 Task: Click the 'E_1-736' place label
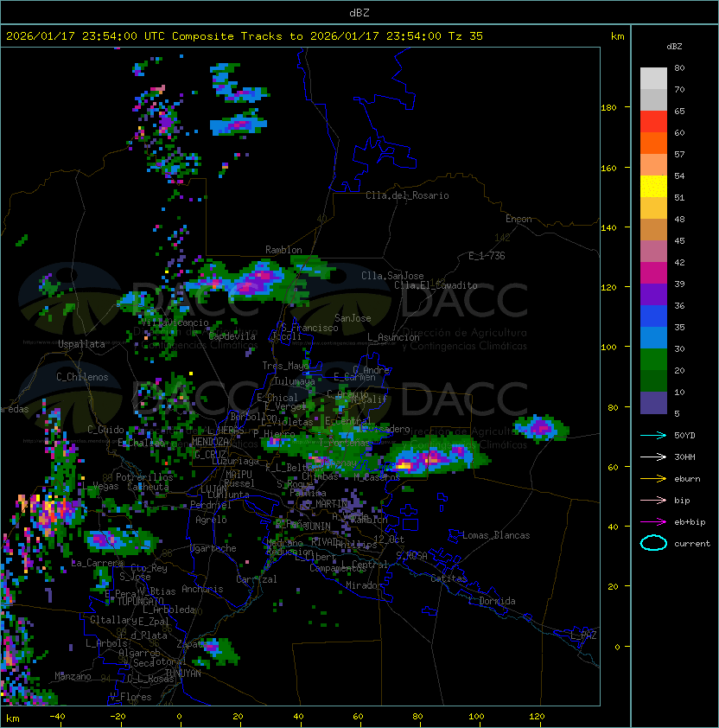pyautogui.click(x=487, y=256)
